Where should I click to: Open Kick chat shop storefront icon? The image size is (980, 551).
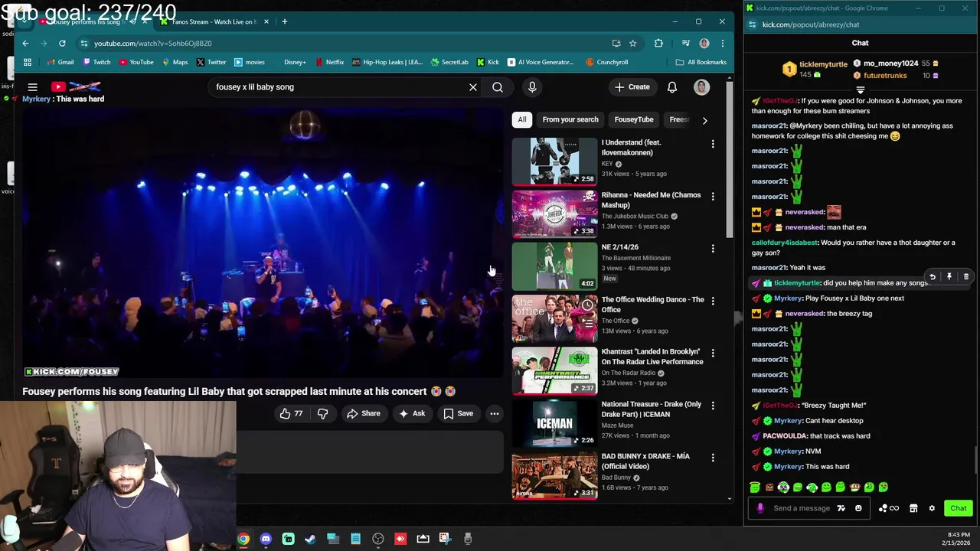913,508
